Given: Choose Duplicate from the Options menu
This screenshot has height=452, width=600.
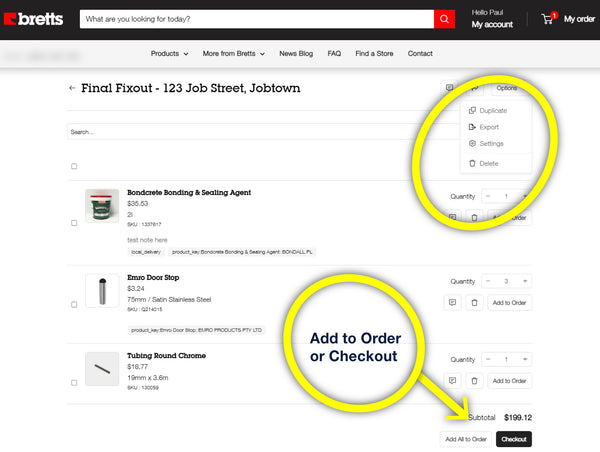Looking at the screenshot, I should pyautogui.click(x=496, y=111).
